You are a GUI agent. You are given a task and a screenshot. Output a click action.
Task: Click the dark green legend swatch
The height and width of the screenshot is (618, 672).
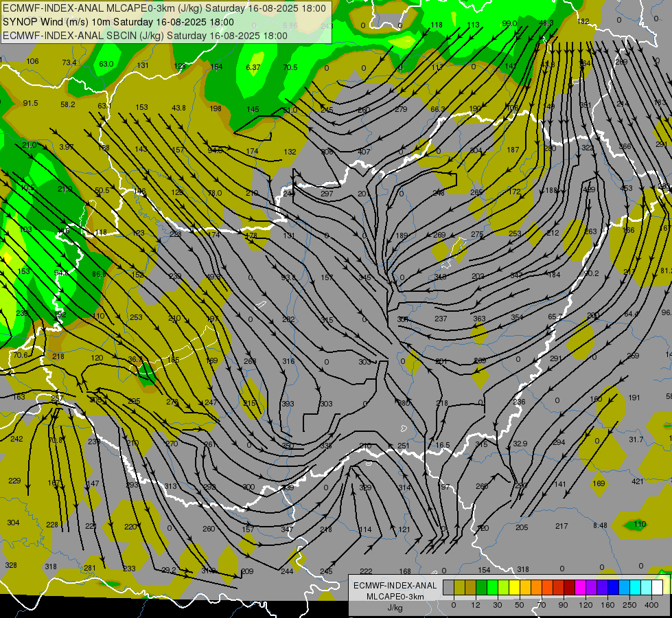(x=482, y=588)
